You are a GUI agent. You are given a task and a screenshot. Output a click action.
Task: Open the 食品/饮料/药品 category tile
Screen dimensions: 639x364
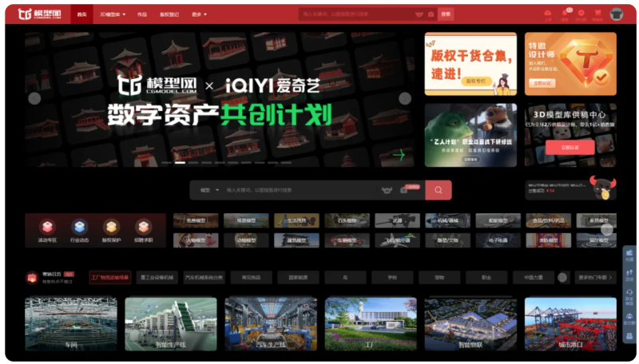pyautogui.click(x=549, y=220)
